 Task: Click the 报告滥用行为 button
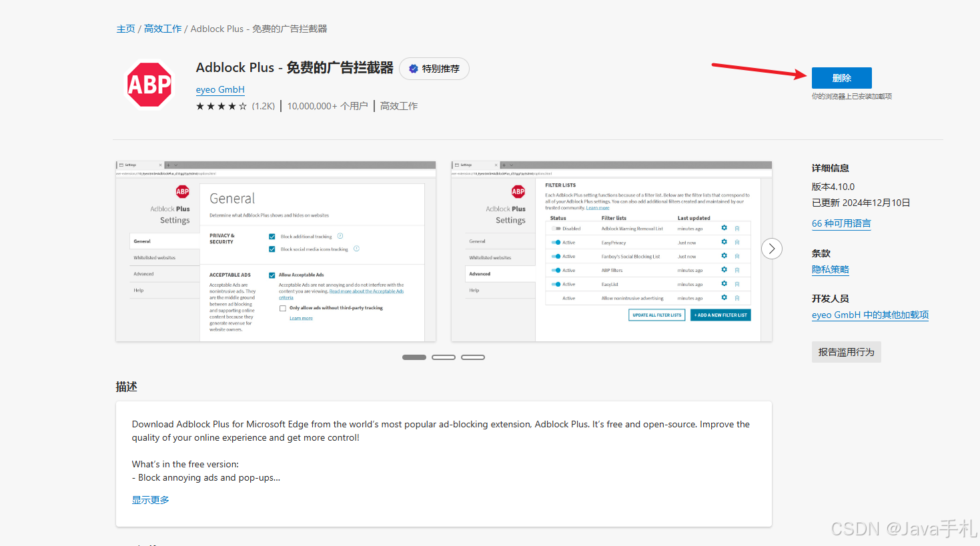[x=847, y=352]
